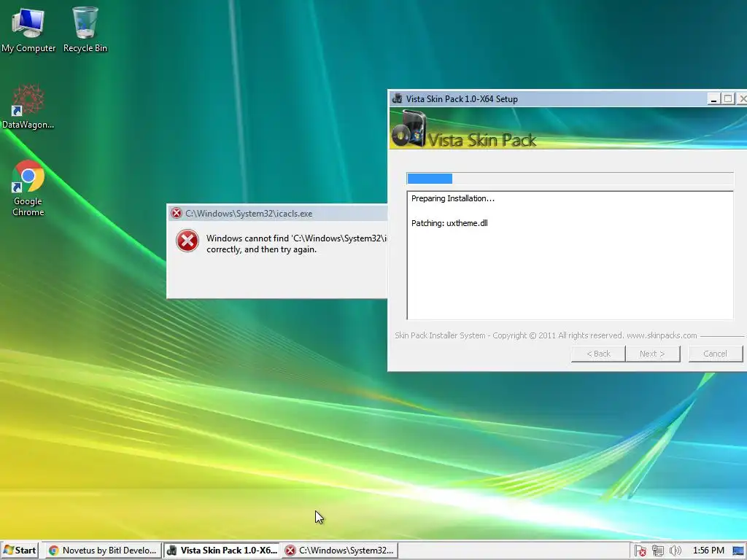
Task: Select the Recycle Bin desktop icon
Action: 85,29
